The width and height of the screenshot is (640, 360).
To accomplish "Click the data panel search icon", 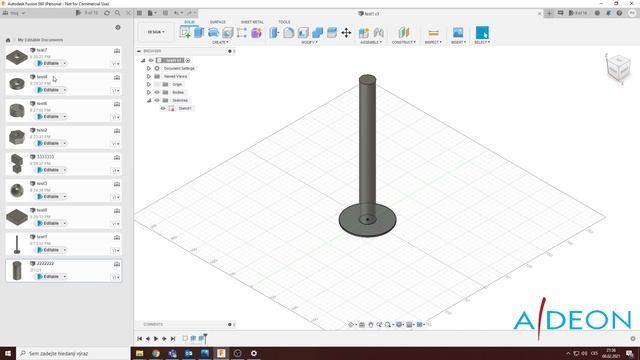I will [118, 13].
